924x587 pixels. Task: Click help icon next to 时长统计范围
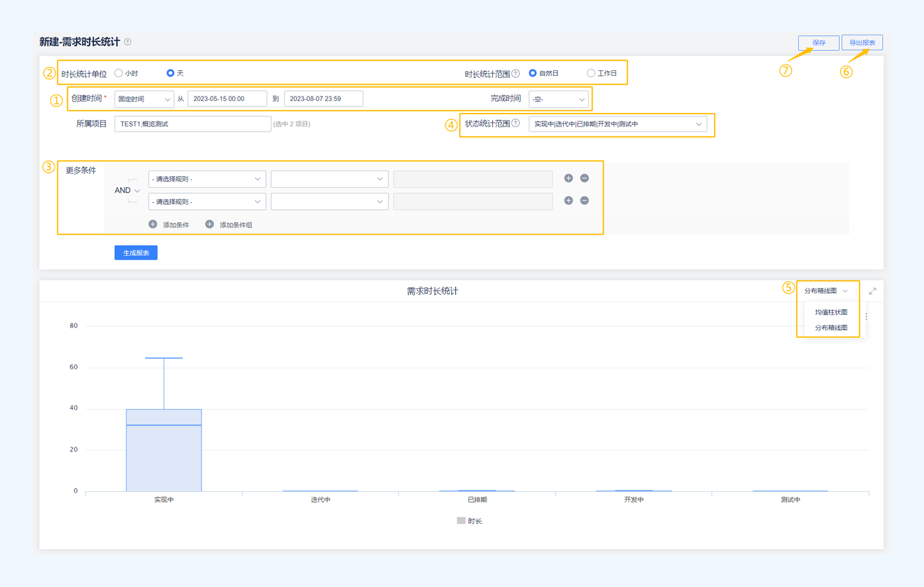pyautogui.click(x=516, y=73)
